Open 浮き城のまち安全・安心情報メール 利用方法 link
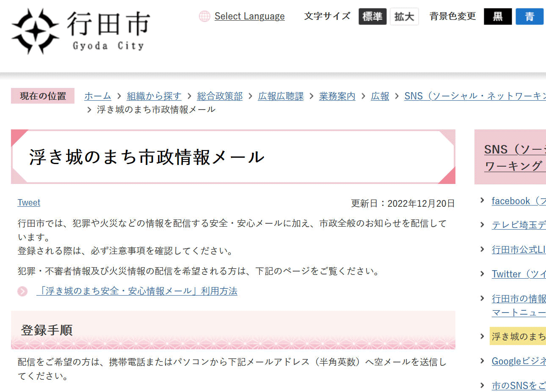546x392 pixels. [137, 291]
